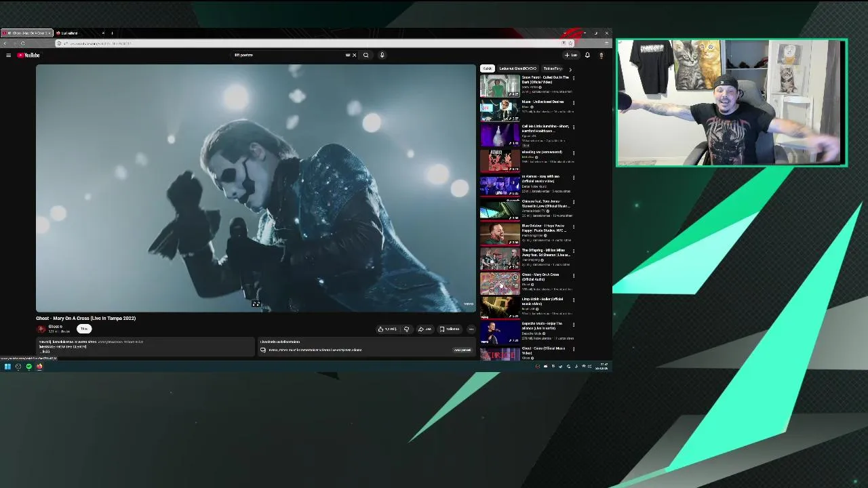Open options menu for Snow Patrol video

tap(574, 78)
